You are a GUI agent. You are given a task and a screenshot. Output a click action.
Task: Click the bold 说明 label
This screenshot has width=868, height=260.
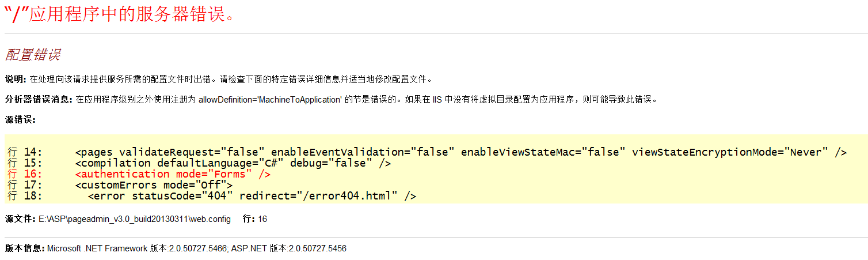[16, 79]
